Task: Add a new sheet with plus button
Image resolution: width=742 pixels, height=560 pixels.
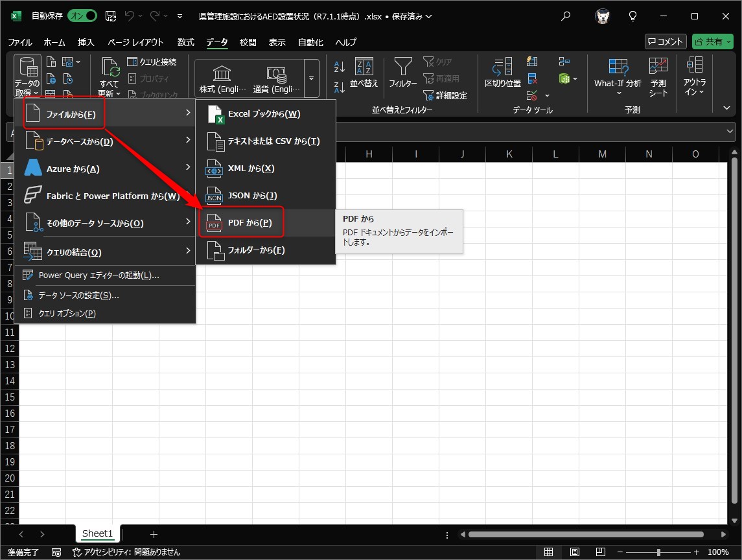Action: coord(154,534)
